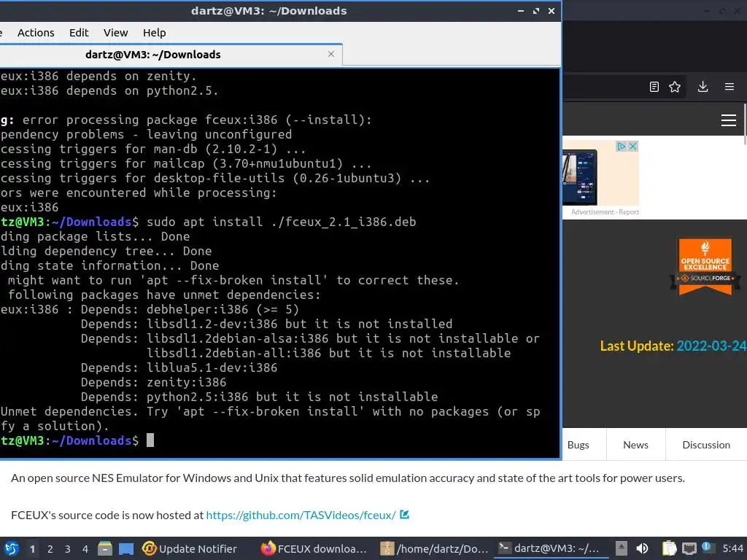This screenshot has height=560, width=747.
Task: Open Firefox downloads panel icon
Action: (x=703, y=87)
